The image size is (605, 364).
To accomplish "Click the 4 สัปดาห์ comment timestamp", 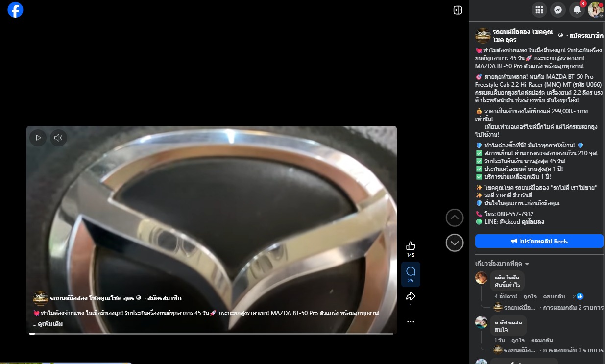I will tap(506, 296).
